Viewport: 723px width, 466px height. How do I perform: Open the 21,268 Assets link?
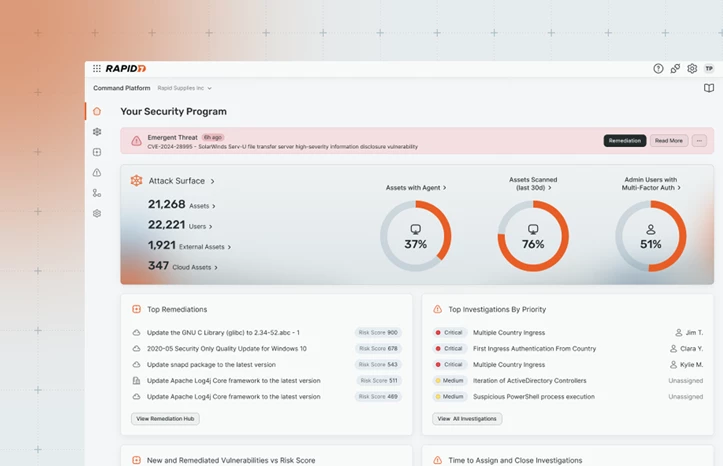[182, 205]
